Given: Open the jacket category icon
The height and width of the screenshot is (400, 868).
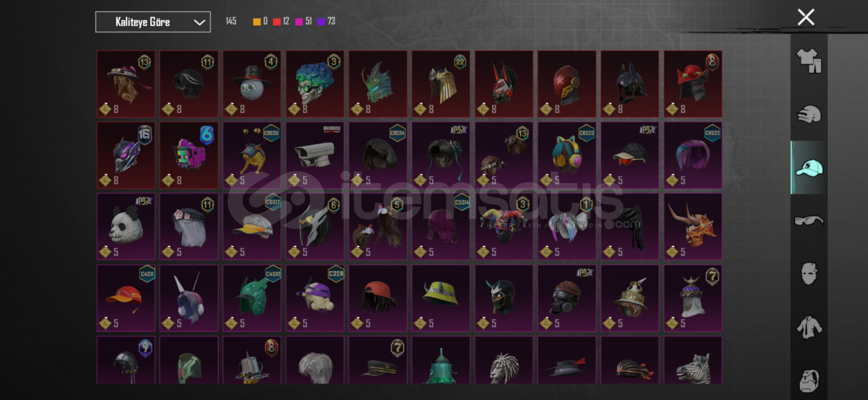Looking at the screenshot, I should point(809,327).
